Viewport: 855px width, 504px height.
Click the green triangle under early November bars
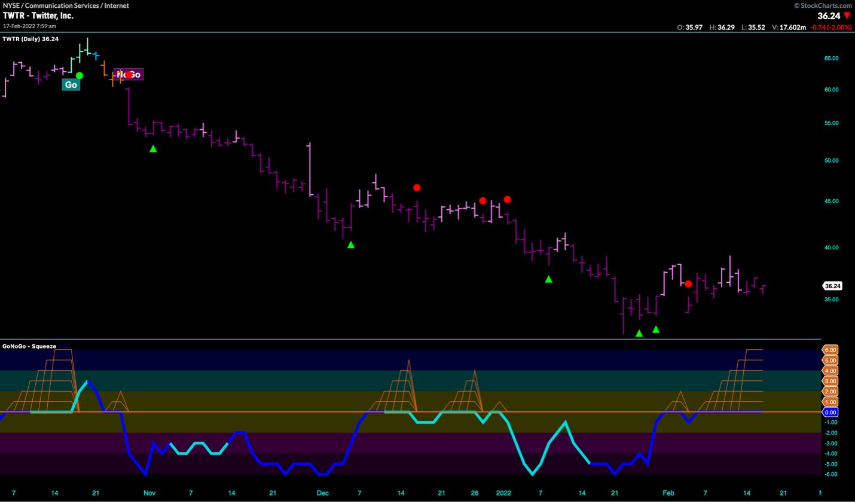(153, 149)
